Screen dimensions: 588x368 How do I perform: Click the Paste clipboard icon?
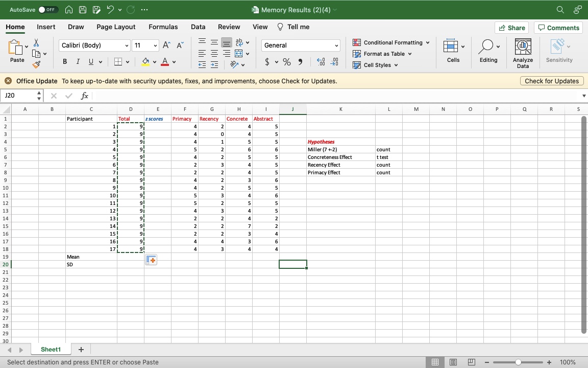[x=15, y=48]
